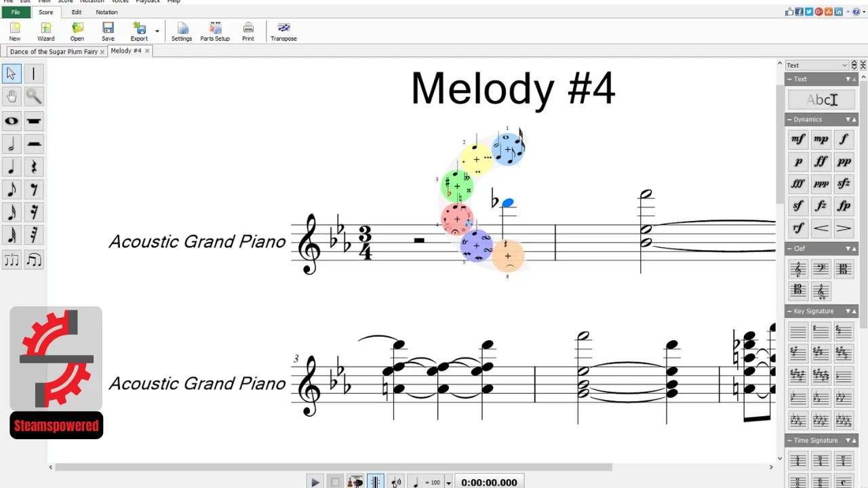Image resolution: width=868 pixels, height=488 pixels.
Task: Insert alto C clef
Action: click(844, 269)
